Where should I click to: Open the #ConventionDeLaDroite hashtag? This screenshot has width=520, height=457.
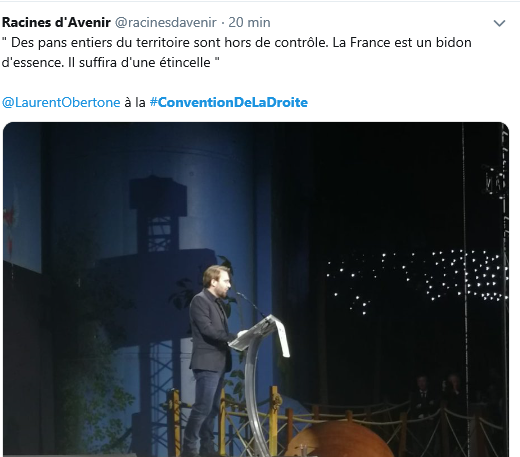229,102
